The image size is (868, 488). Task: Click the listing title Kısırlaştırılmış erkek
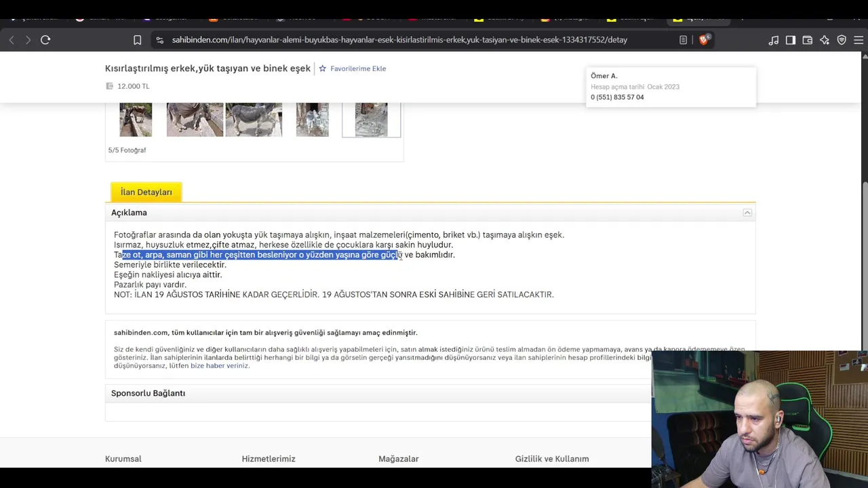tap(208, 68)
